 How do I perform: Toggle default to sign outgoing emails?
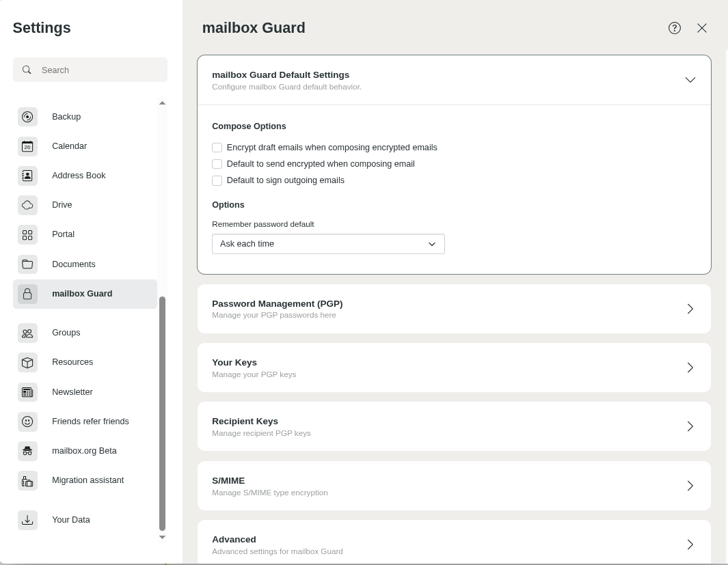[217, 180]
